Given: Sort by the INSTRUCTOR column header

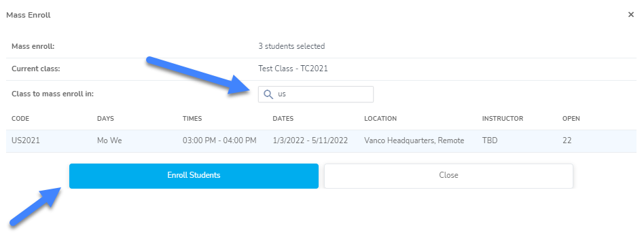Looking at the screenshot, I should [503, 119].
